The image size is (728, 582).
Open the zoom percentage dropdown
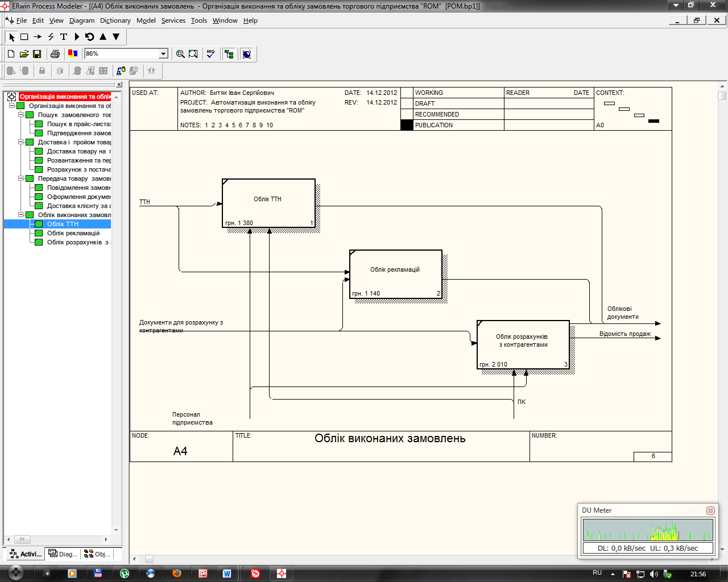(x=164, y=54)
